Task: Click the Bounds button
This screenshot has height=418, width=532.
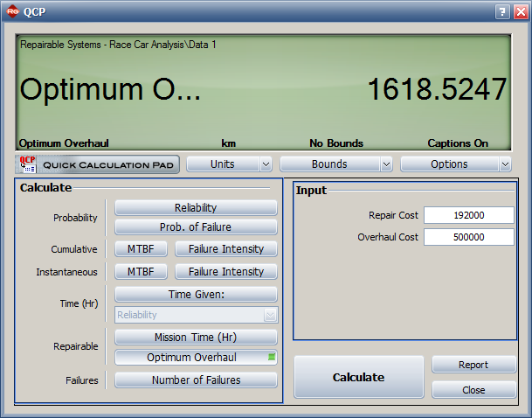Action: (x=329, y=164)
